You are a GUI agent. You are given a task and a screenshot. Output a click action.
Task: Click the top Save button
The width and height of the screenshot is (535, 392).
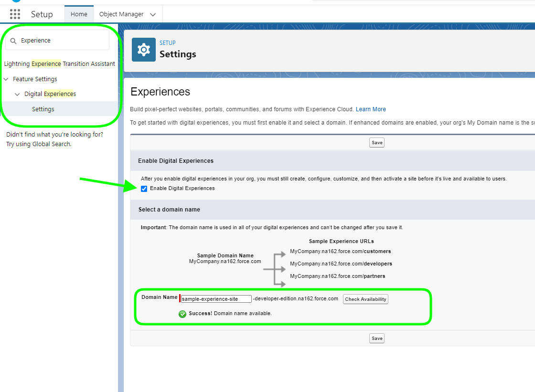(376, 142)
